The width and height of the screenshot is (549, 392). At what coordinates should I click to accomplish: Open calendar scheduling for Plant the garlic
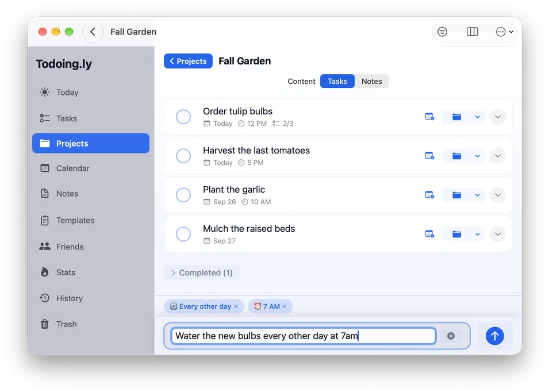429,195
